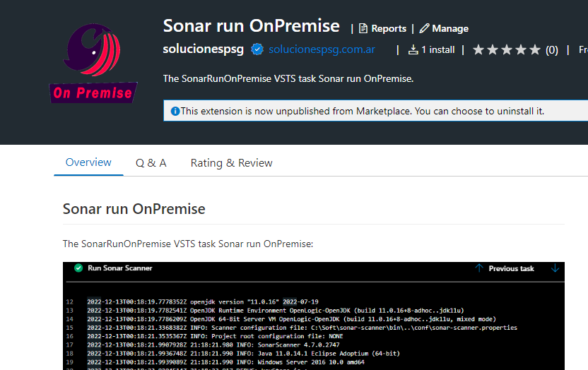Viewport: 588px width, 370px height.
Task: Click the verified publisher badge icon
Action: click(257, 49)
